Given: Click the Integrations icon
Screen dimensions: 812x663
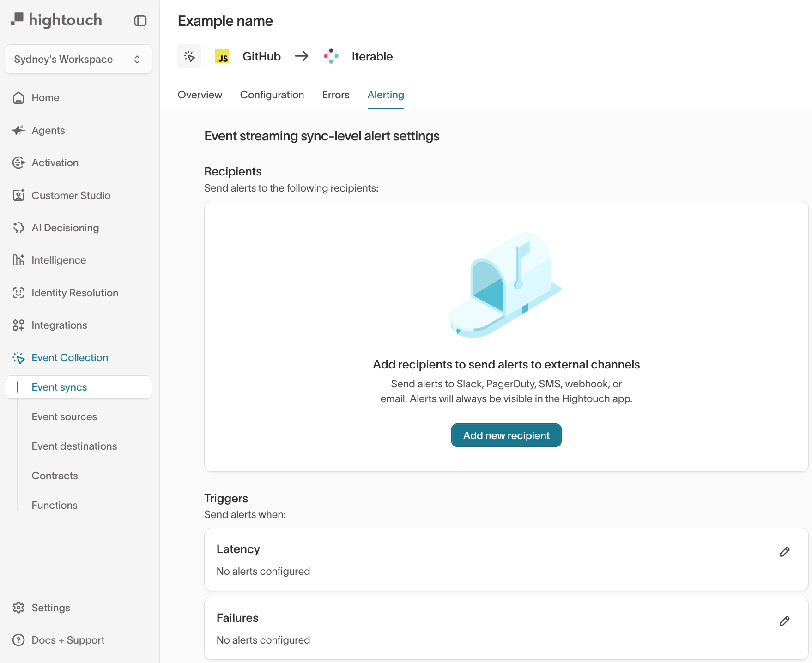Looking at the screenshot, I should (18, 325).
